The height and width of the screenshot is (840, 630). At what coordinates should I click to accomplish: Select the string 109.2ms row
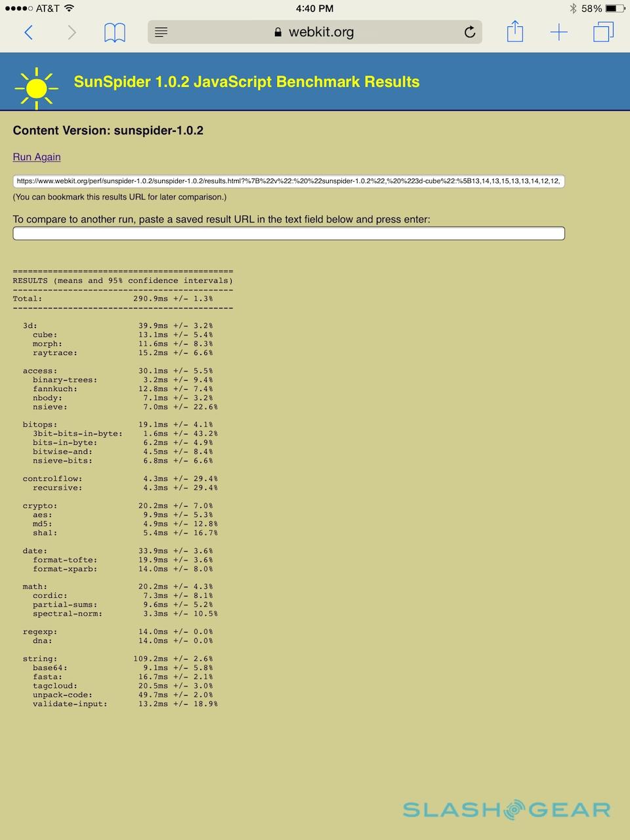[x=117, y=660]
